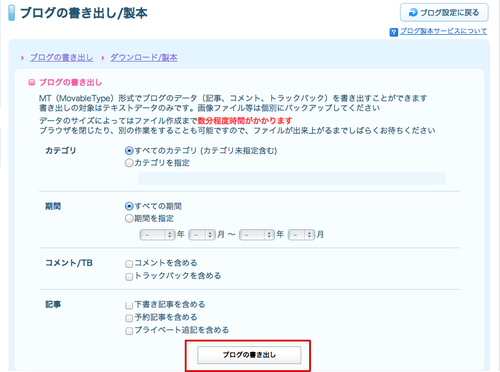The image size is (500, 372).
Task: Select 期間を指定 radio button
Action: coord(129,219)
